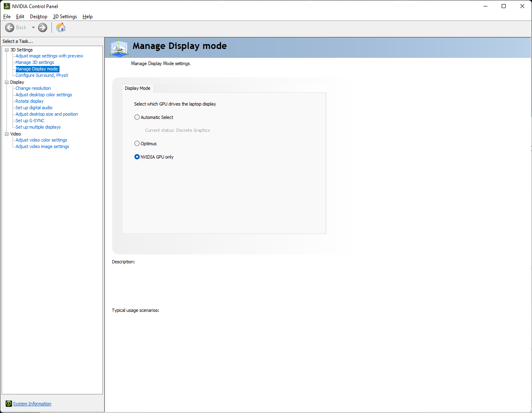Minimize the NVIDIA Control Panel window
The height and width of the screenshot is (413, 532).
[x=485, y=6]
